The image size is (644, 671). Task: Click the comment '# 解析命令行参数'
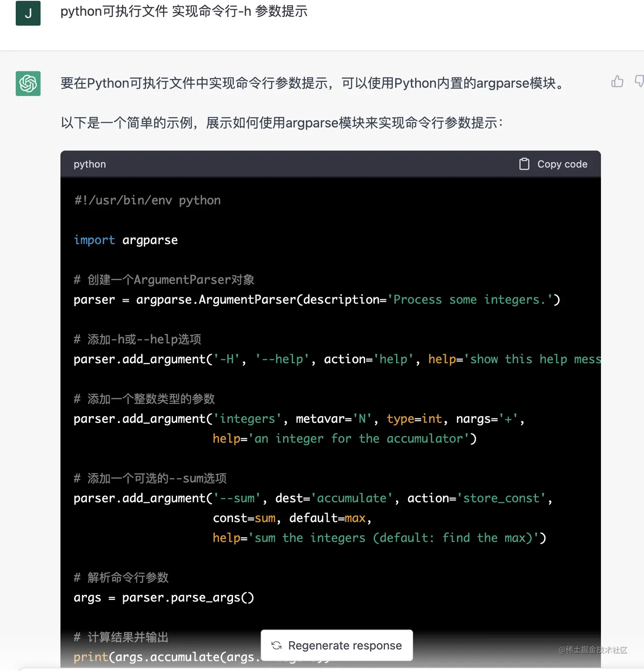tap(121, 578)
